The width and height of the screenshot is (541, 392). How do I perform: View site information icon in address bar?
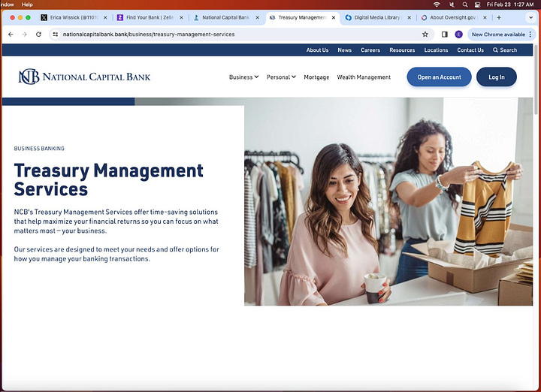coord(55,35)
